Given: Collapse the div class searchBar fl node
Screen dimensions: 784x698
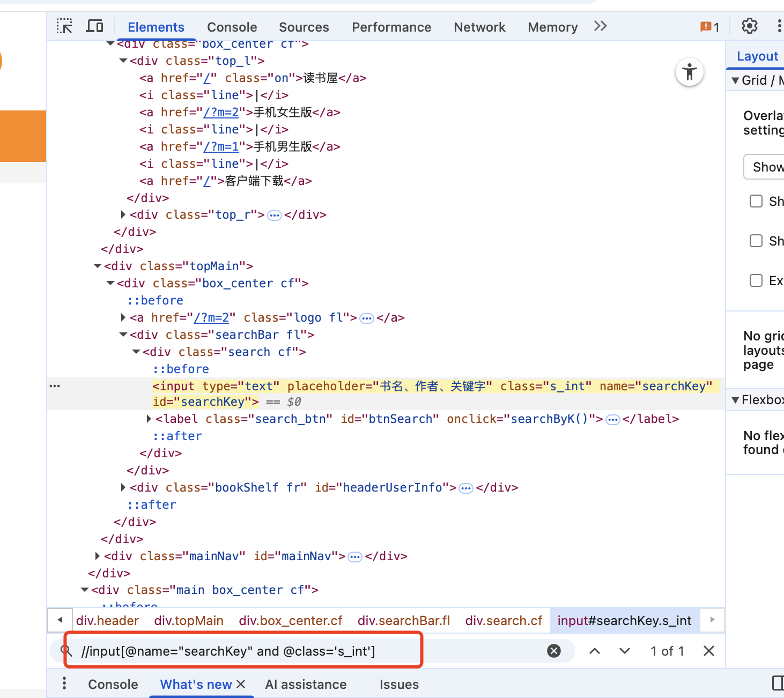Looking at the screenshot, I should point(123,335).
